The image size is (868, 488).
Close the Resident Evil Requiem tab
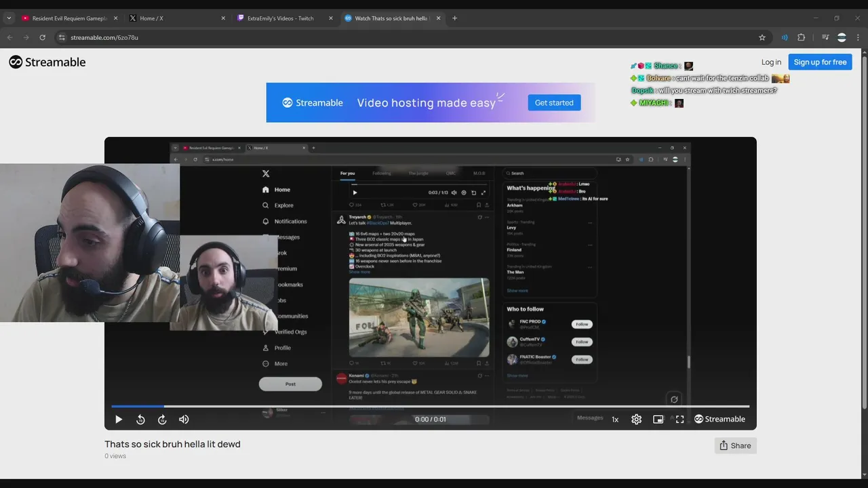coord(115,18)
